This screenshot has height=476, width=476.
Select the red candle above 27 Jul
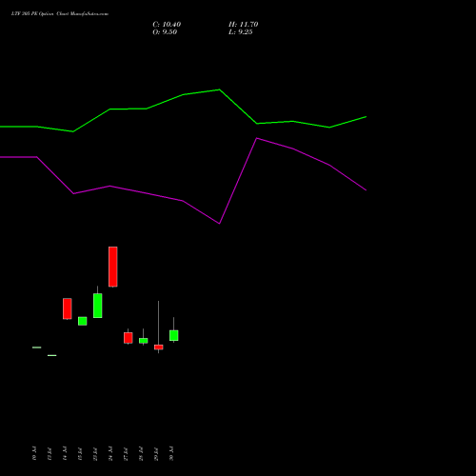click(129, 337)
